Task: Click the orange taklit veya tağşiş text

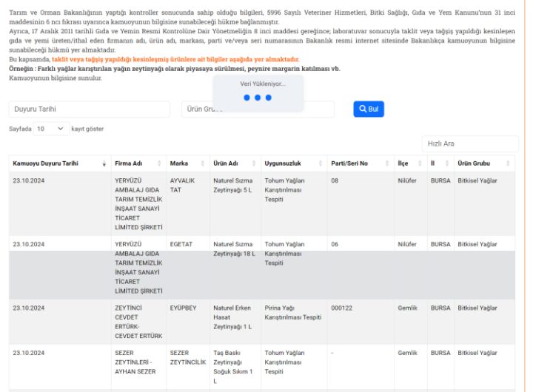Action: pyautogui.click(x=175, y=59)
